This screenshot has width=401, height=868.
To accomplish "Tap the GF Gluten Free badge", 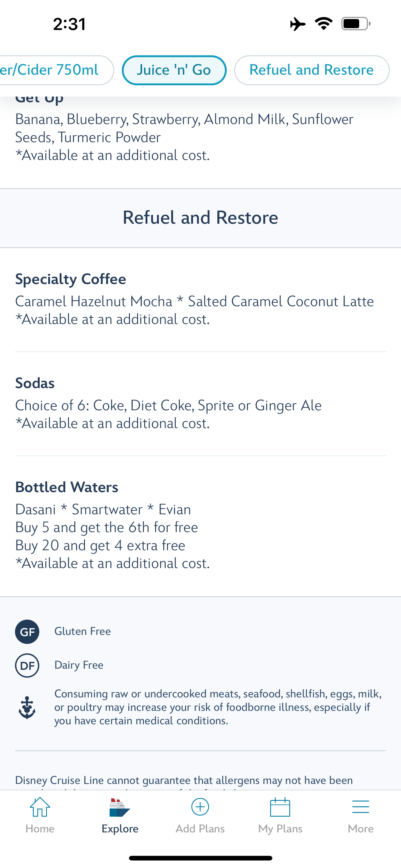I will (27, 632).
